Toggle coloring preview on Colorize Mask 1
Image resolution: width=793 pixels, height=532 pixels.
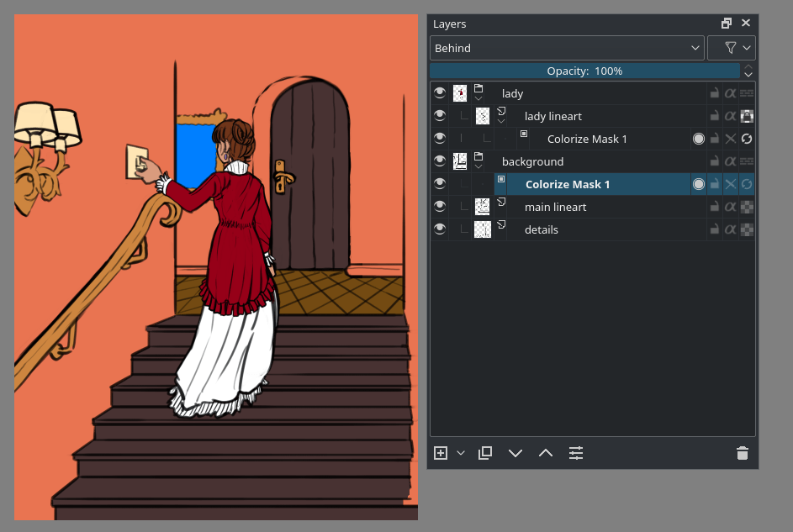698,183
